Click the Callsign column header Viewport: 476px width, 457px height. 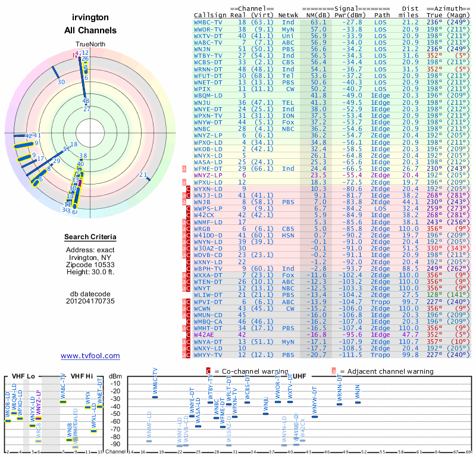(210, 15)
